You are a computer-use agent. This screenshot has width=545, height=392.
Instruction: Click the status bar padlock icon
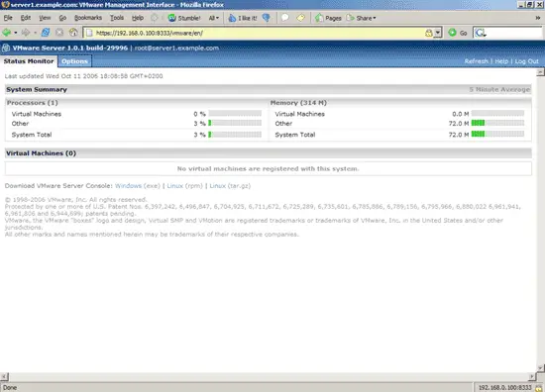click(x=539, y=388)
